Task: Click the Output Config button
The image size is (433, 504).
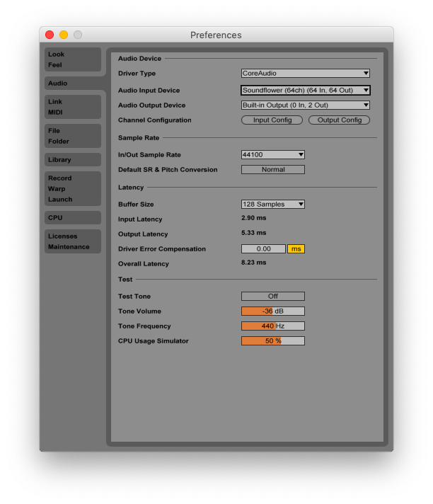Action: click(x=339, y=120)
